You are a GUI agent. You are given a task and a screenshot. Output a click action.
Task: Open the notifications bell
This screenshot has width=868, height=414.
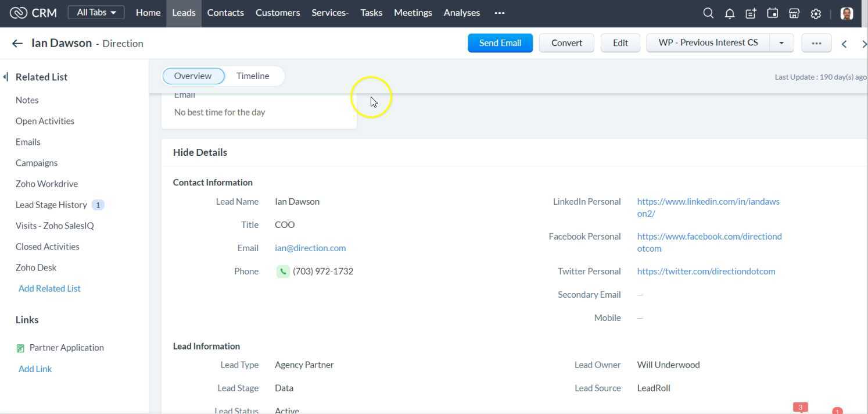(730, 12)
